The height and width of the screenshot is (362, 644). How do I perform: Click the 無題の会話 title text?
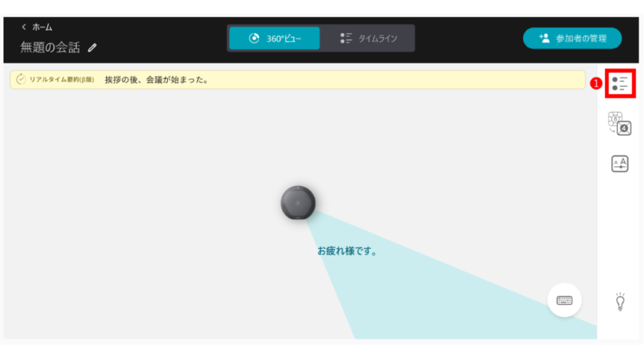(x=50, y=47)
